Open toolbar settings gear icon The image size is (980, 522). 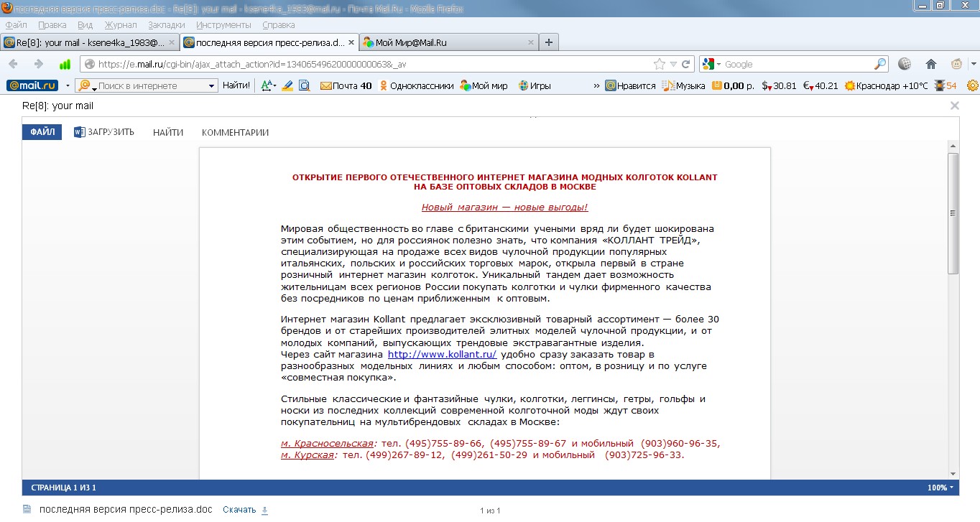973,85
